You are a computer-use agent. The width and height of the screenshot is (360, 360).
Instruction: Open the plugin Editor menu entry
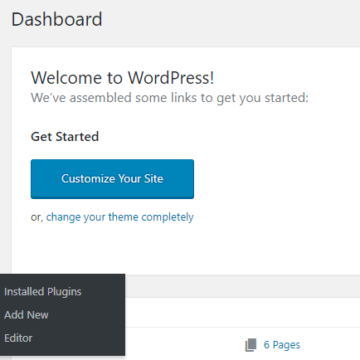click(x=18, y=338)
